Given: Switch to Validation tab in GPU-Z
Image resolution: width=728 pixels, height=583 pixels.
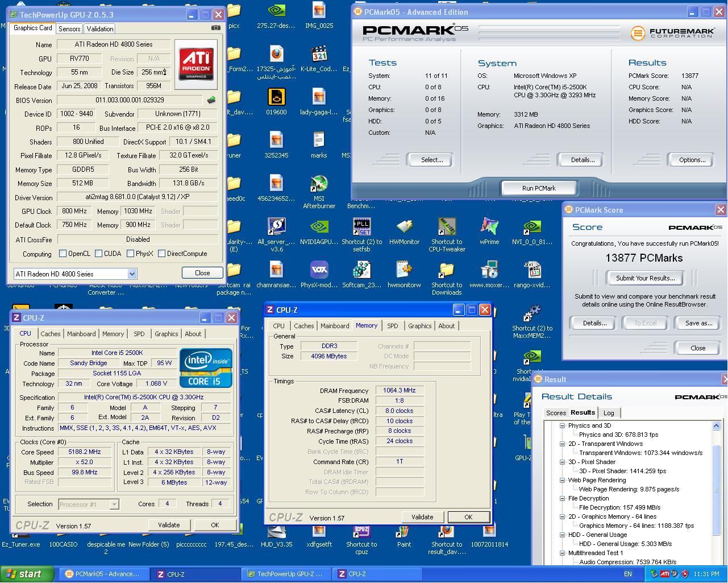Looking at the screenshot, I should [x=100, y=28].
